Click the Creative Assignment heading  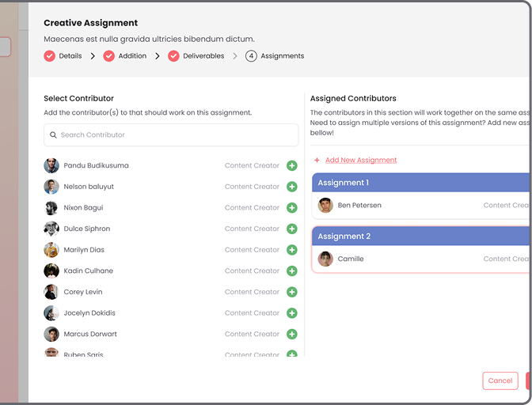[90, 23]
